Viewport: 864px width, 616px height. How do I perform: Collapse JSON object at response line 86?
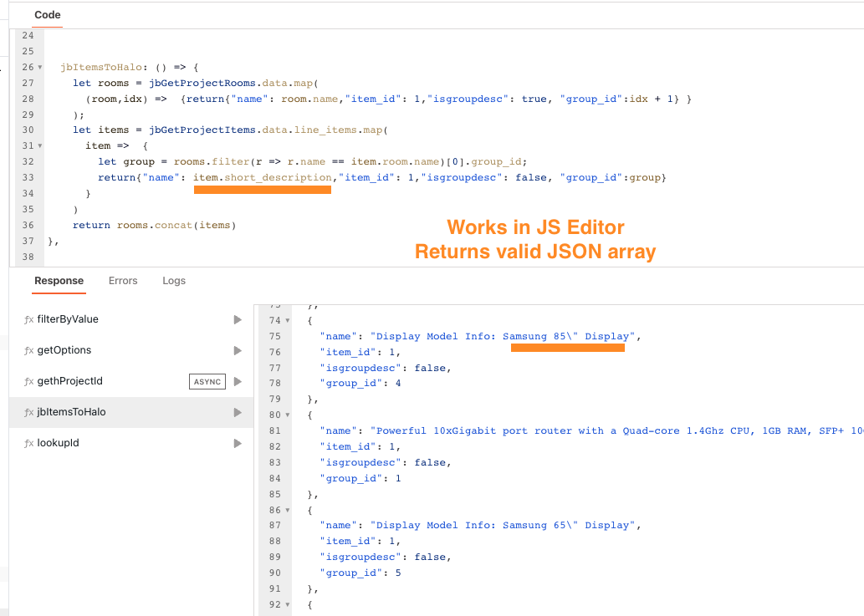288,511
